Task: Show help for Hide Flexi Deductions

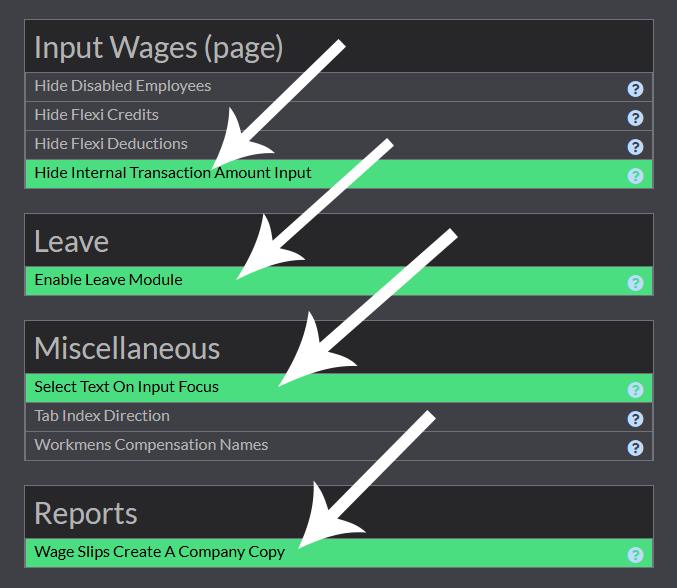Action: click(x=635, y=146)
